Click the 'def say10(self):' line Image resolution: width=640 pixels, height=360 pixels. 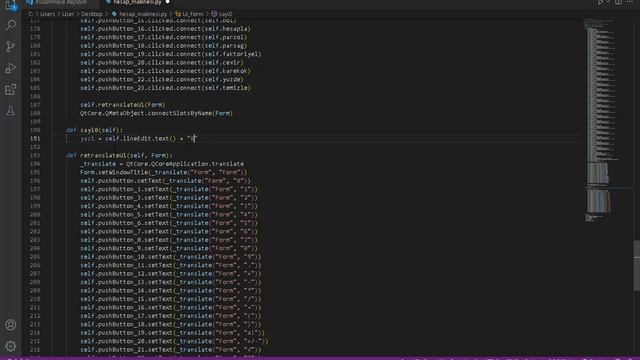(94, 130)
